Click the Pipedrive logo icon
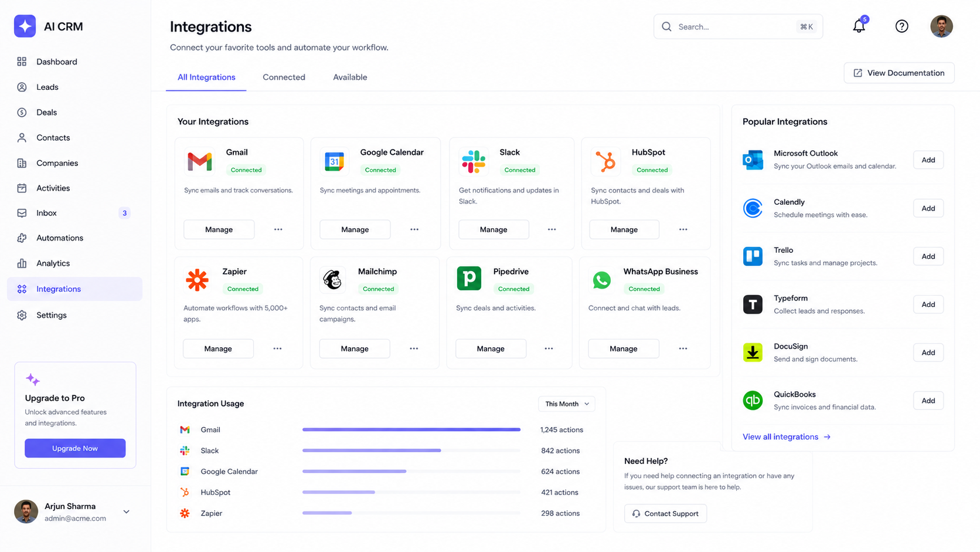The height and width of the screenshot is (552, 980). tap(469, 279)
